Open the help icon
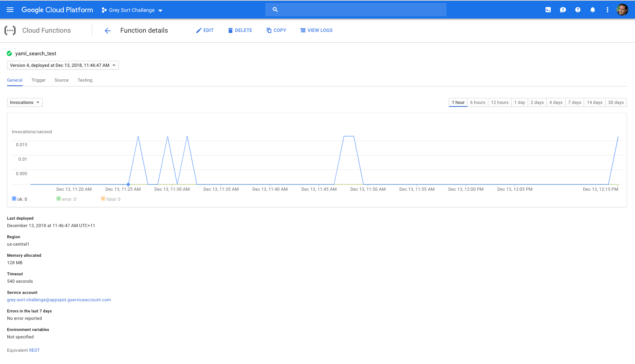Viewport: 635px width, 364px height. 578,10
